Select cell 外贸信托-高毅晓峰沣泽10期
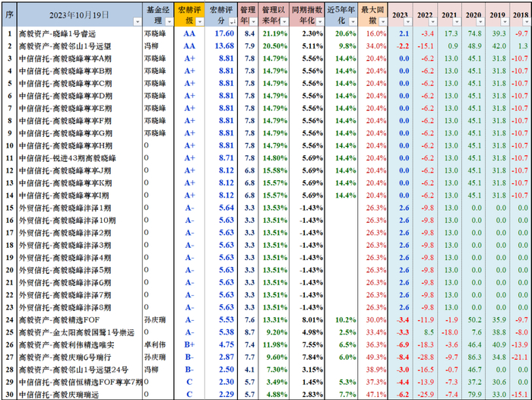This screenshot has width=532, height=400. pos(80,221)
